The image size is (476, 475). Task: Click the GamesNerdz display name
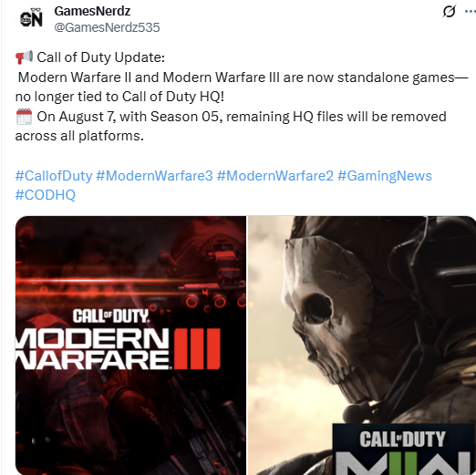pyautogui.click(x=92, y=11)
